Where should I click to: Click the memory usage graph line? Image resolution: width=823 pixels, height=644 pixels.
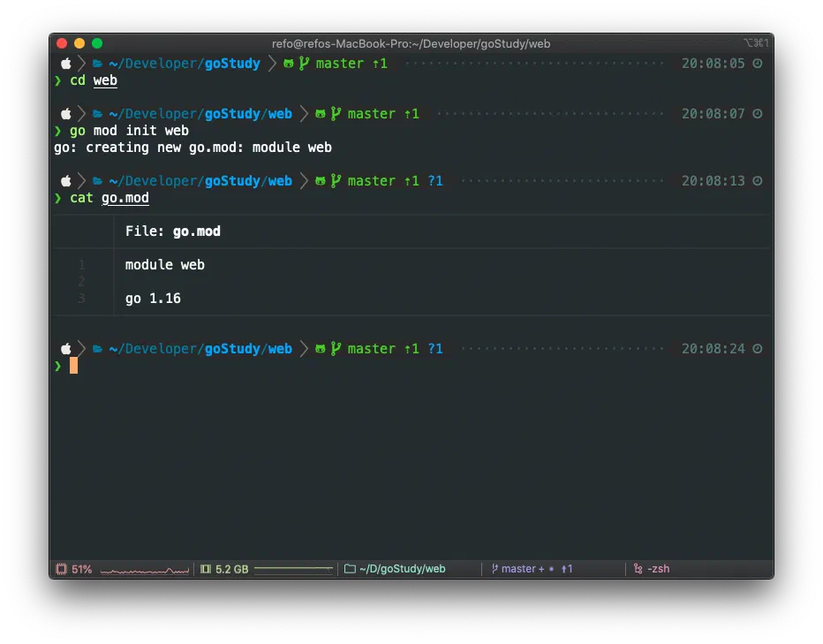click(293, 569)
